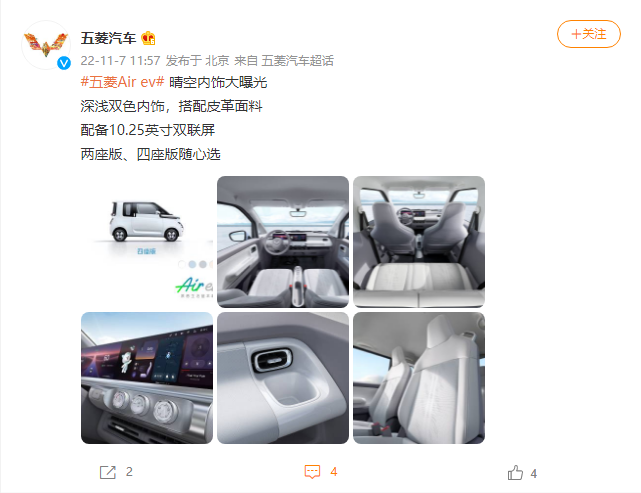Click the blue verified badge on avatar
641x493 pixels.
coord(64,63)
